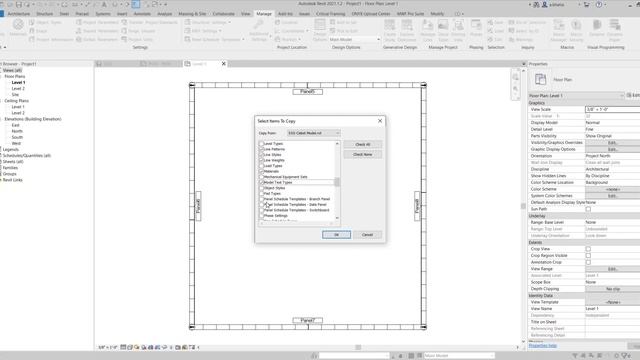Cancel the Select Items To Copy dialog
The image size is (640, 360).
(367, 235)
